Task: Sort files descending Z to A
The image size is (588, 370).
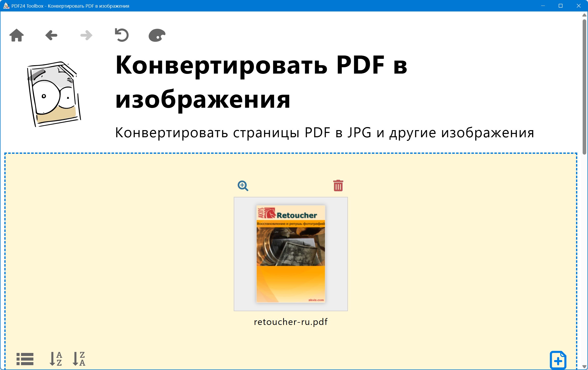Action: 79,359
